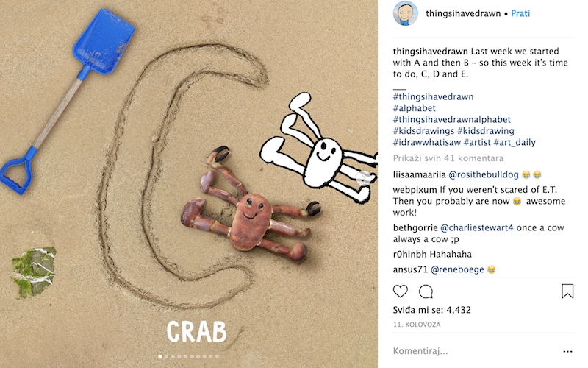Click the comment speech bubble icon
This screenshot has width=588, height=368.
tap(426, 291)
